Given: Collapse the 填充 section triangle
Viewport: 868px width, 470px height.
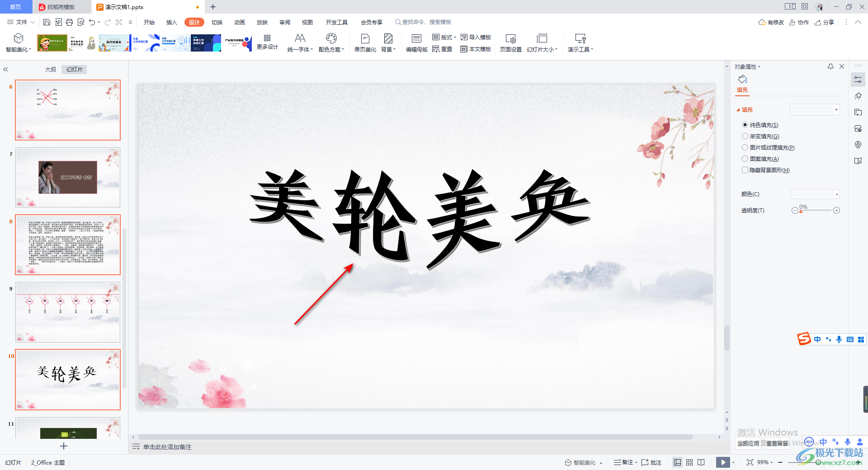Looking at the screenshot, I should click(738, 110).
